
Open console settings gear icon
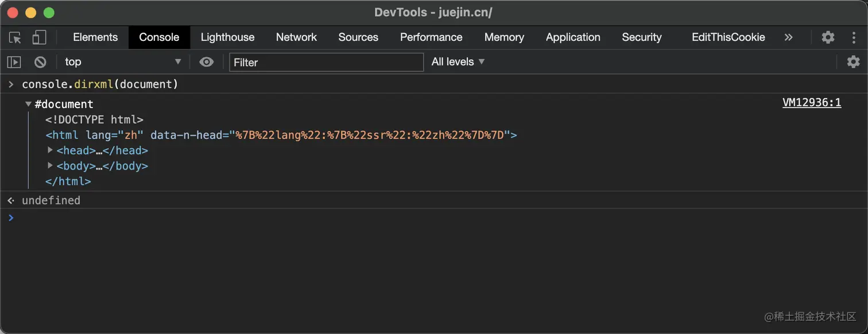(854, 62)
